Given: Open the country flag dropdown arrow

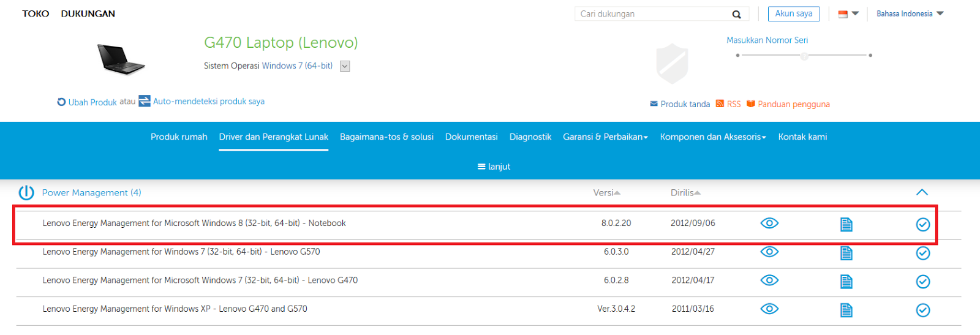Looking at the screenshot, I should pyautogui.click(x=855, y=13).
